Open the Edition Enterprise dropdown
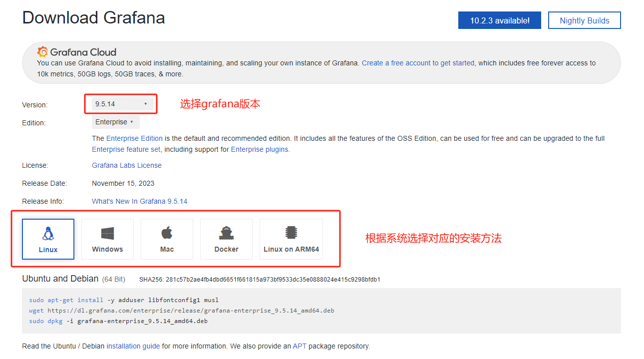The height and width of the screenshot is (359, 644). point(115,122)
